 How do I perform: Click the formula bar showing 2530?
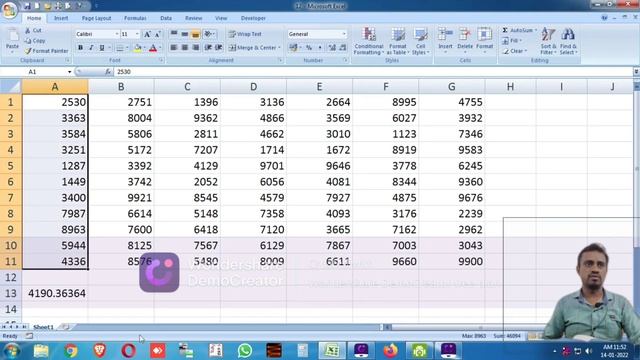[373, 72]
